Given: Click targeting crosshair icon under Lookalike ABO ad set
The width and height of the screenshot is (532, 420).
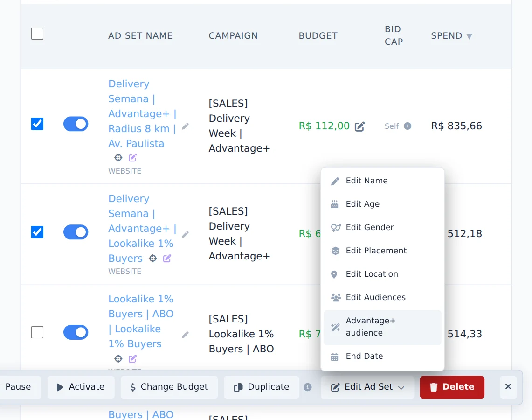Looking at the screenshot, I should pyautogui.click(x=118, y=358).
